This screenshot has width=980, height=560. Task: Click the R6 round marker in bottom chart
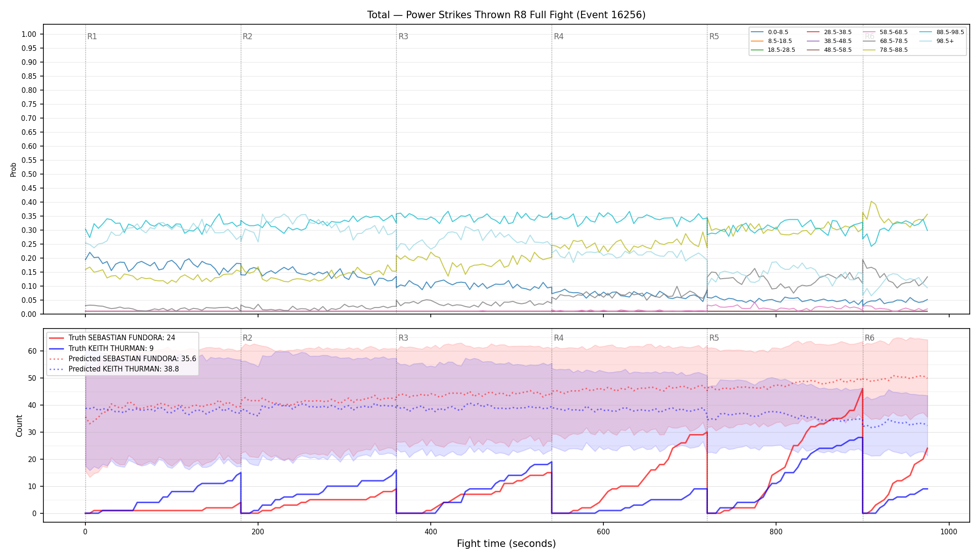(x=869, y=338)
